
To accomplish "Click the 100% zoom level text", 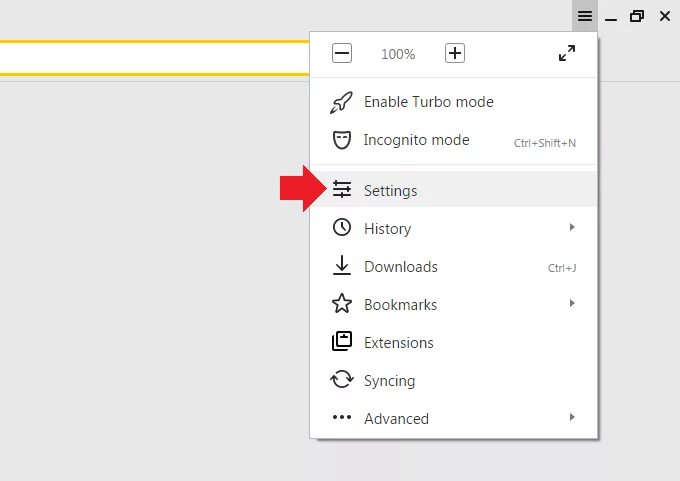I will click(x=398, y=54).
